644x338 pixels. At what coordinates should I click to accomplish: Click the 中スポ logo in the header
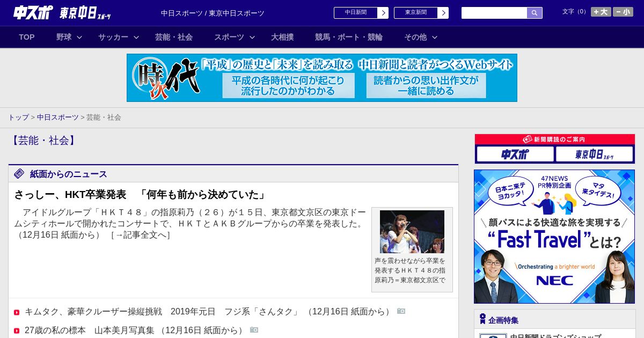click(33, 13)
